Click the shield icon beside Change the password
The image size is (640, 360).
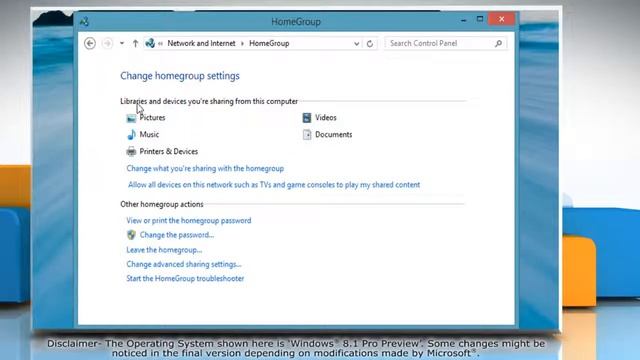point(131,235)
